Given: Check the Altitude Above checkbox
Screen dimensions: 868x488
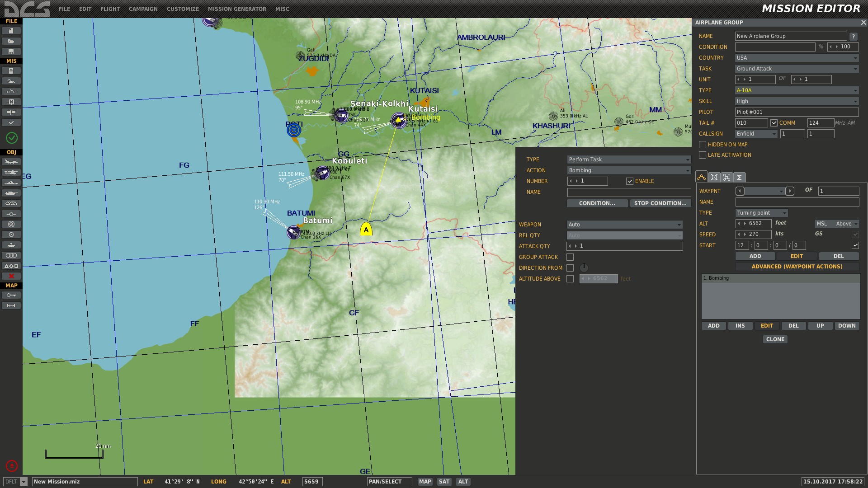Looking at the screenshot, I should tap(570, 279).
